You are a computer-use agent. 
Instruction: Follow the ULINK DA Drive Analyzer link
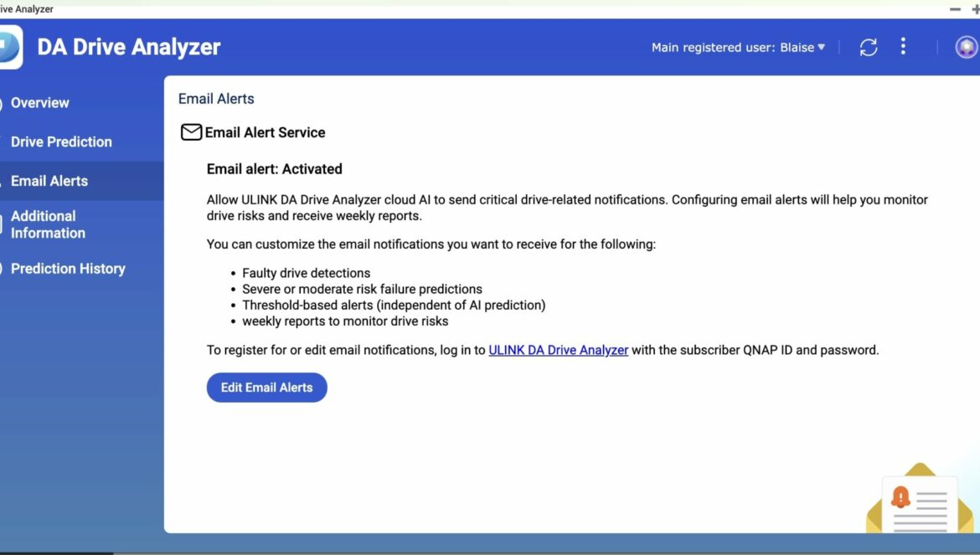click(558, 350)
